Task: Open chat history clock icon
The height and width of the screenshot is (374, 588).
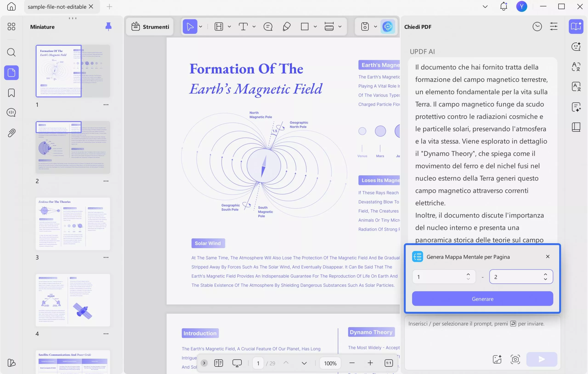Action: pos(537,26)
